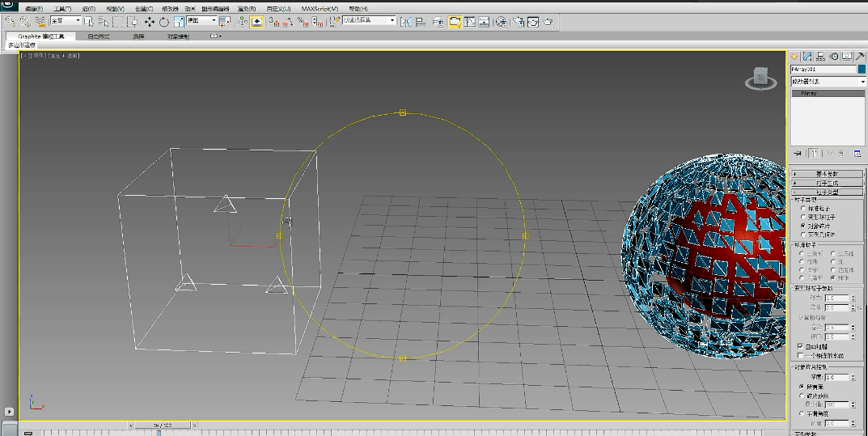The width and height of the screenshot is (868, 436).
Task: Click the Bind to Space Warp tool
Action: 40,22
